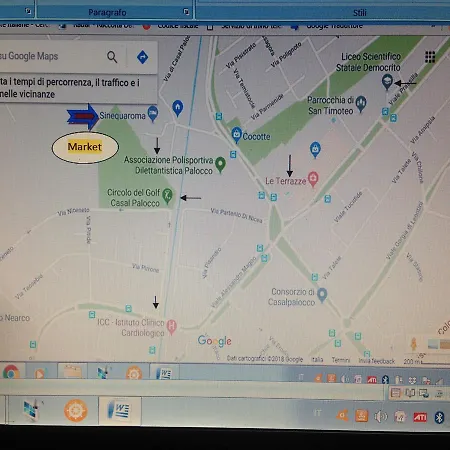Open the Termini link at map bottom
The image size is (450, 450).
coord(341,360)
